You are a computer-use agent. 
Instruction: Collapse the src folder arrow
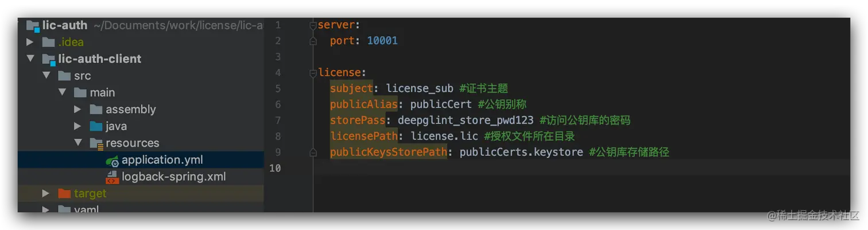(46, 75)
